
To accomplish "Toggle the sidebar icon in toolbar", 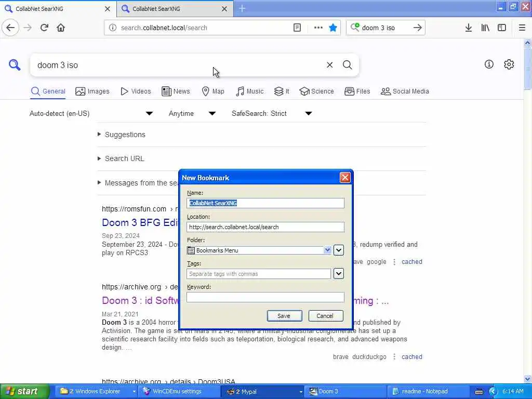I will 502,28.
